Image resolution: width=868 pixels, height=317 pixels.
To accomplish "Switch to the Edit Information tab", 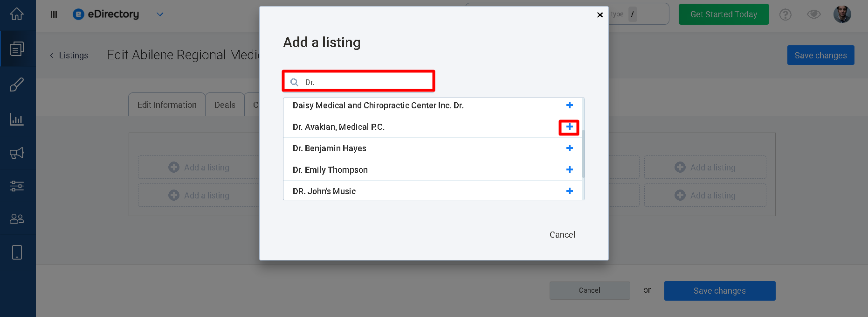I will coord(167,105).
